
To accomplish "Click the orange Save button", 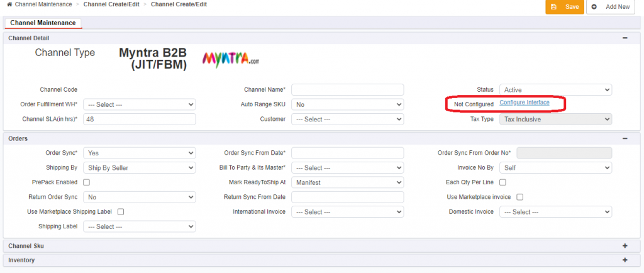I will (x=564, y=7).
